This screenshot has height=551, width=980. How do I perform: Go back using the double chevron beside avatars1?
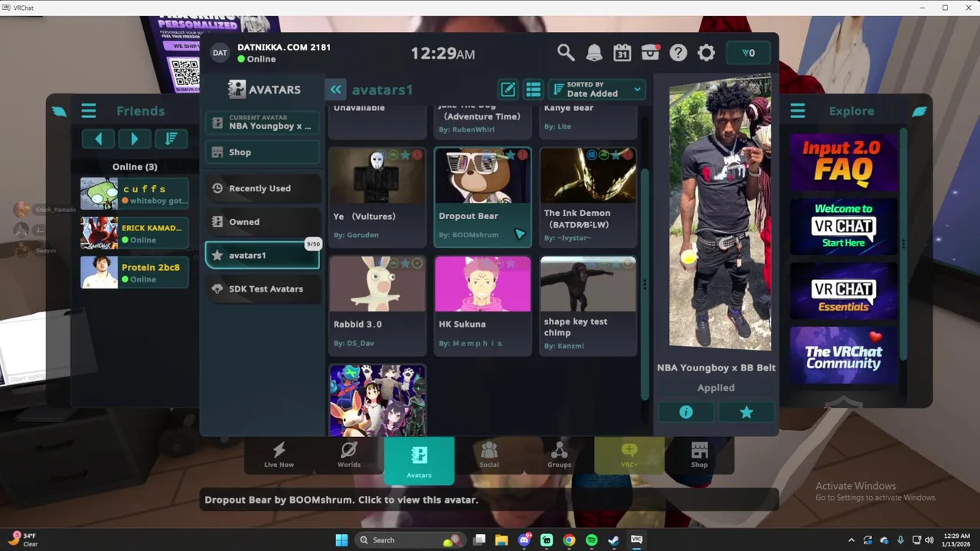(x=335, y=90)
